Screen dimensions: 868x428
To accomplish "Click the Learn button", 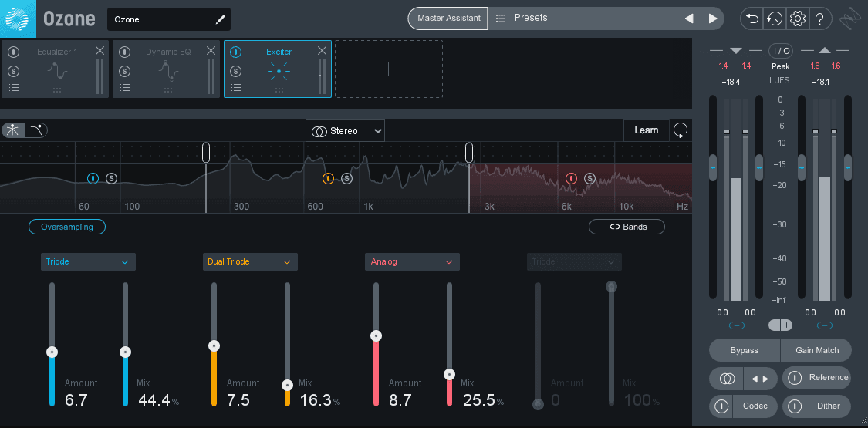I will point(646,130).
